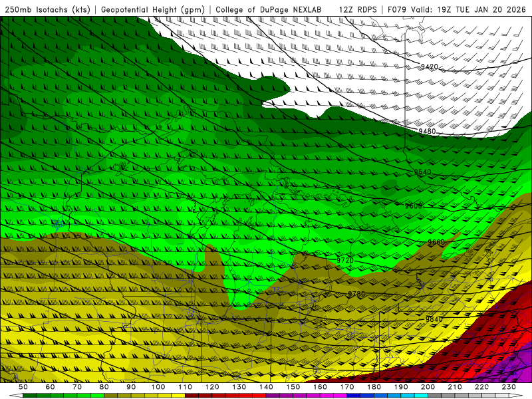Click the 180 knot legend value
Viewport: 532px width, 399px height.
coord(374,387)
